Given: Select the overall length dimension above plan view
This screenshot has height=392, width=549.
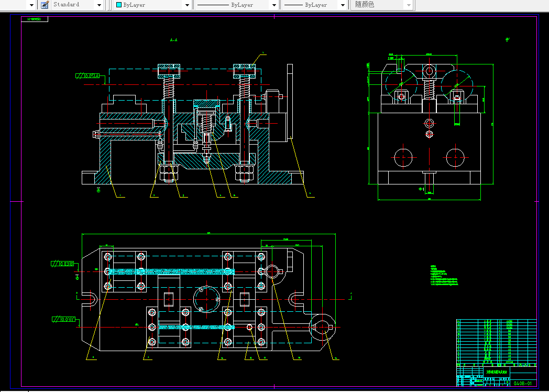Looking at the screenshot, I should [208, 233].
